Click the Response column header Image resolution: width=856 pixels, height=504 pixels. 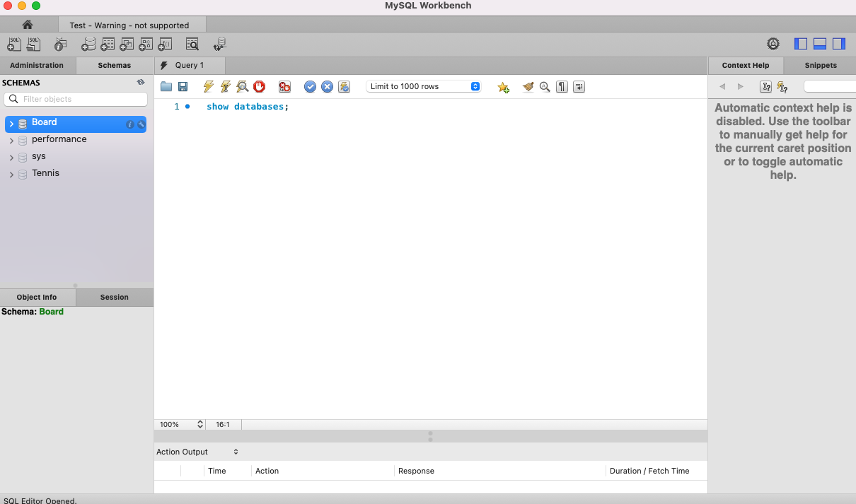(x=416, y=471)
